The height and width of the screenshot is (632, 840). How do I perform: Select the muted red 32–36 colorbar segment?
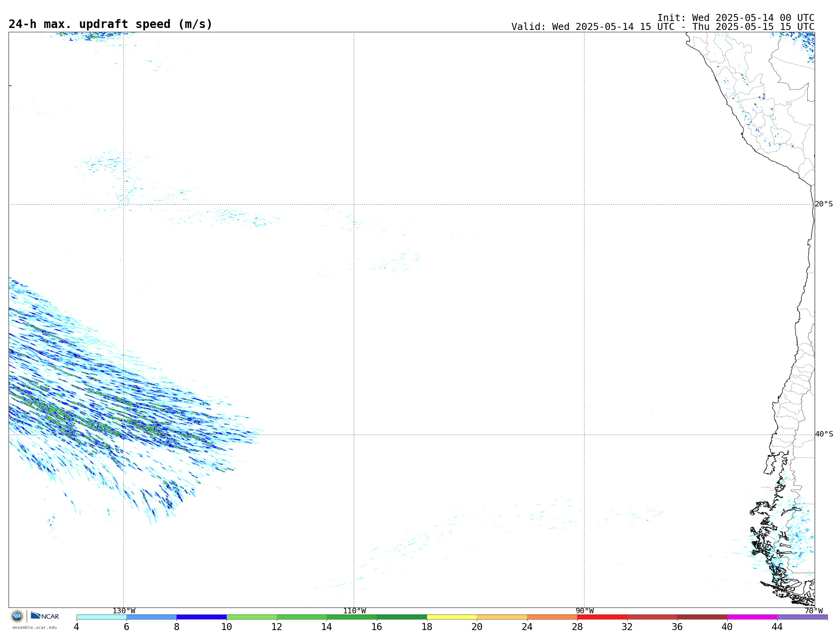tap(652, 617)
